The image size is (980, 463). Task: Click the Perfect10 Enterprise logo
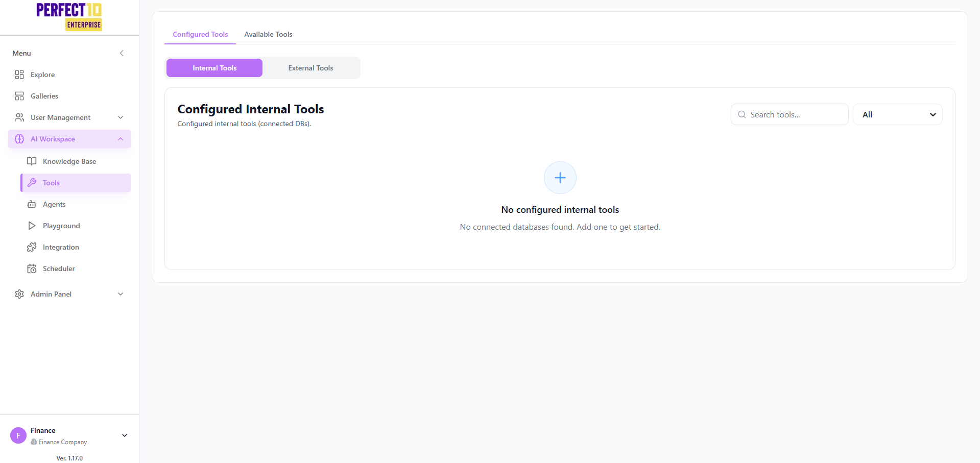[69, 17]
